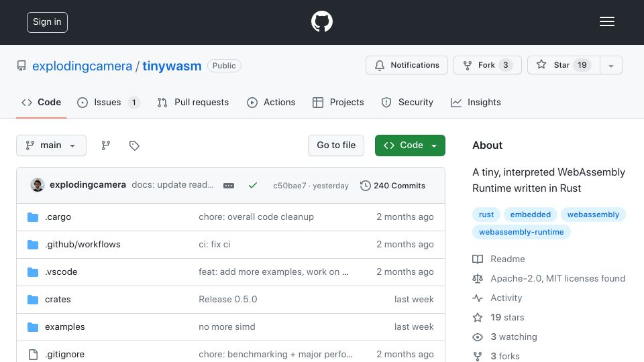This screenshot has width=644, height=362.
Task: Click the .gitignore file icon
Action: pos(33,354)
